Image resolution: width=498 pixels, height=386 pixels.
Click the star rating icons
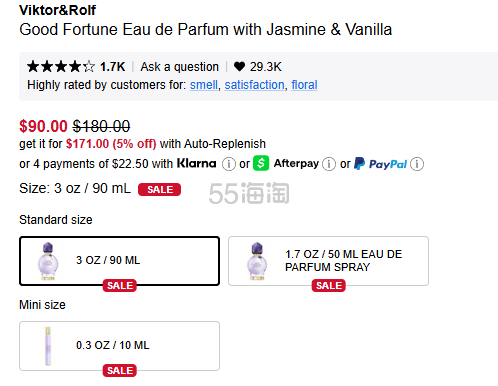pos(61,67)
